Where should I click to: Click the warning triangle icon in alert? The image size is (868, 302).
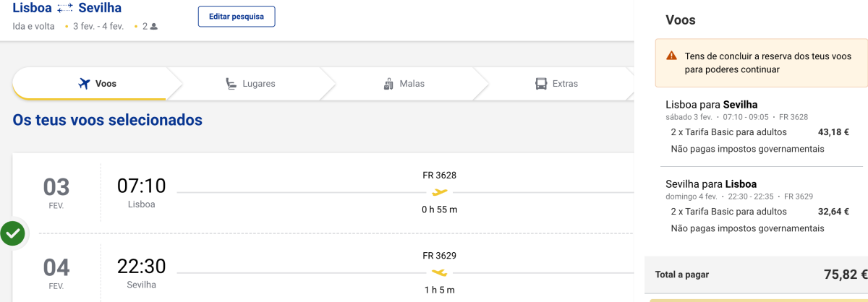tap(672, 56)
